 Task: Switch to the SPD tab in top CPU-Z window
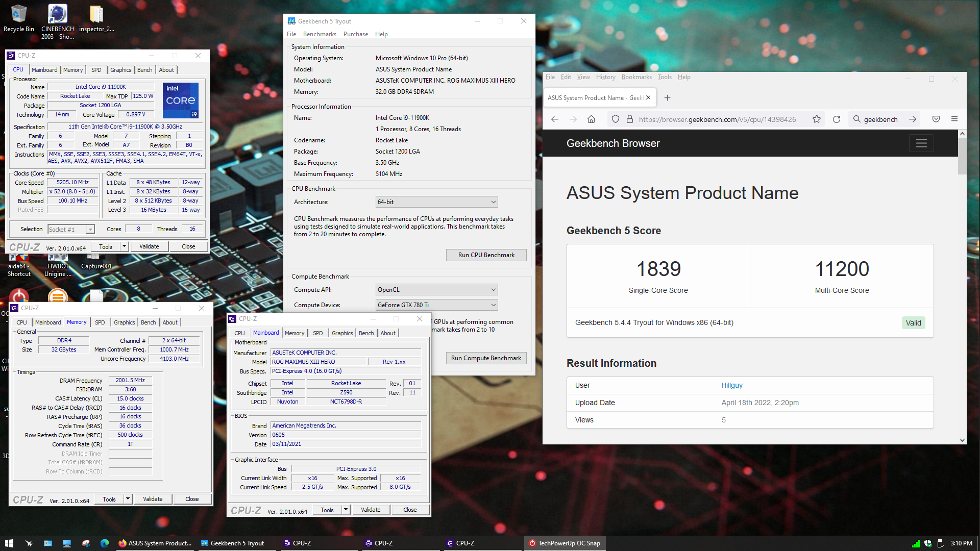[x=96, y=70]
